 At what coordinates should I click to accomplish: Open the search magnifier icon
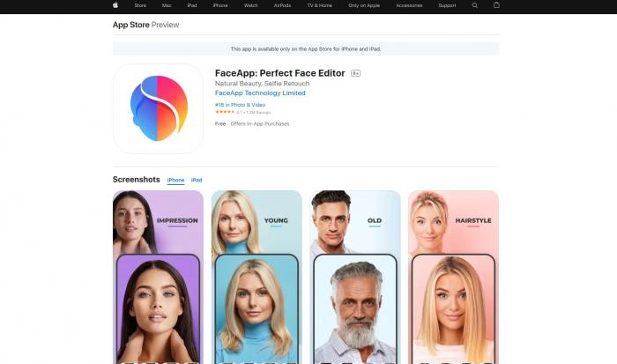474,5
